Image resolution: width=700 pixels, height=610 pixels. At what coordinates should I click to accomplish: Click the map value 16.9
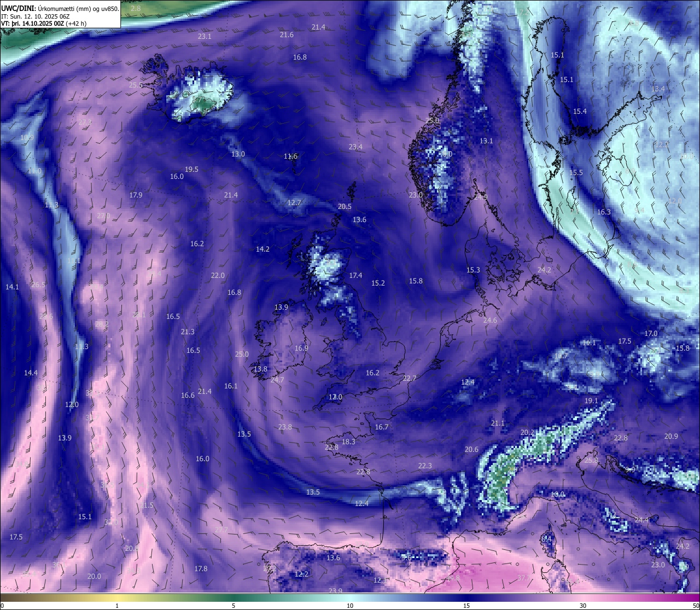[301, 348]
